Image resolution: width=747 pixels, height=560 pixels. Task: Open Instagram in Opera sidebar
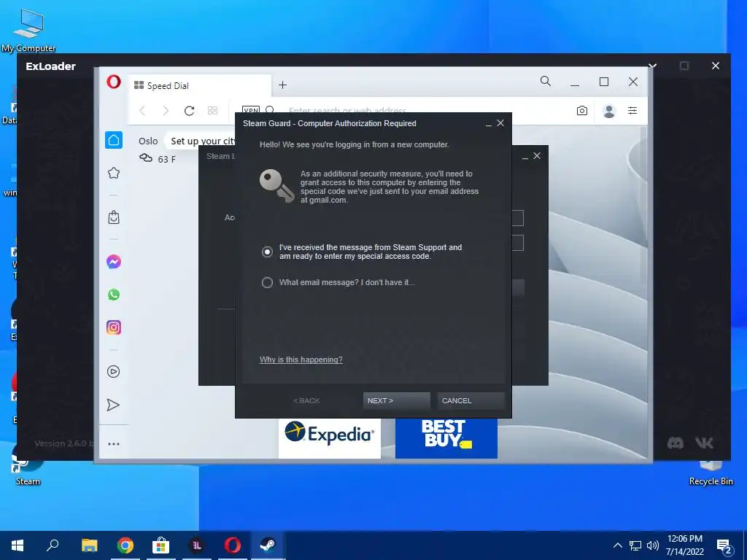[x=113, y=327]
